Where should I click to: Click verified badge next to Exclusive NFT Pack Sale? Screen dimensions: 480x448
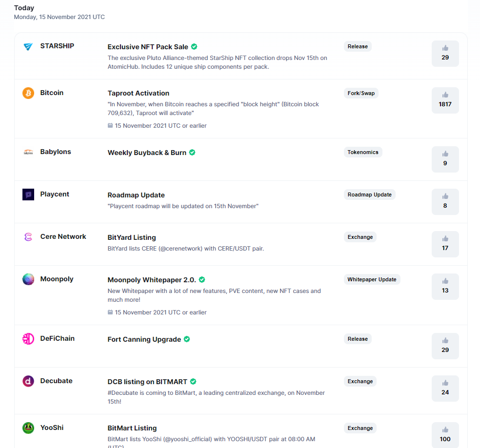194,46
